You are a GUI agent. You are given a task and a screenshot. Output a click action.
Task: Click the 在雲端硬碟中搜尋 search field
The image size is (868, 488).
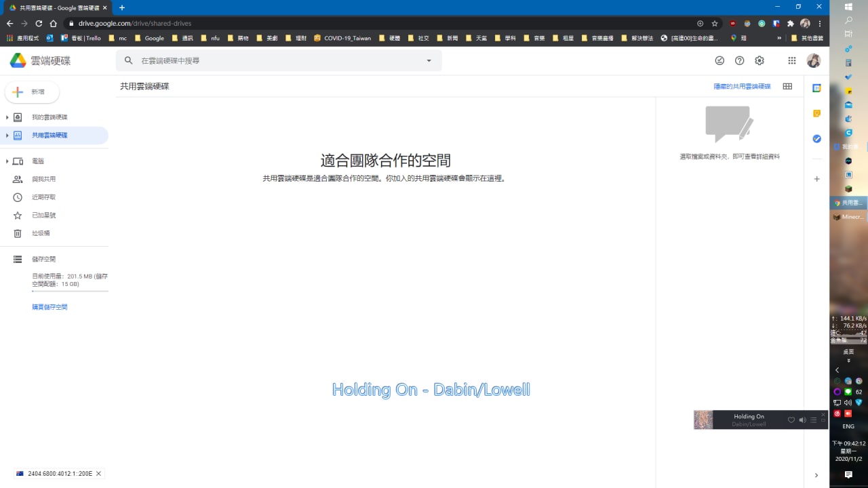(x=278, y=60)
